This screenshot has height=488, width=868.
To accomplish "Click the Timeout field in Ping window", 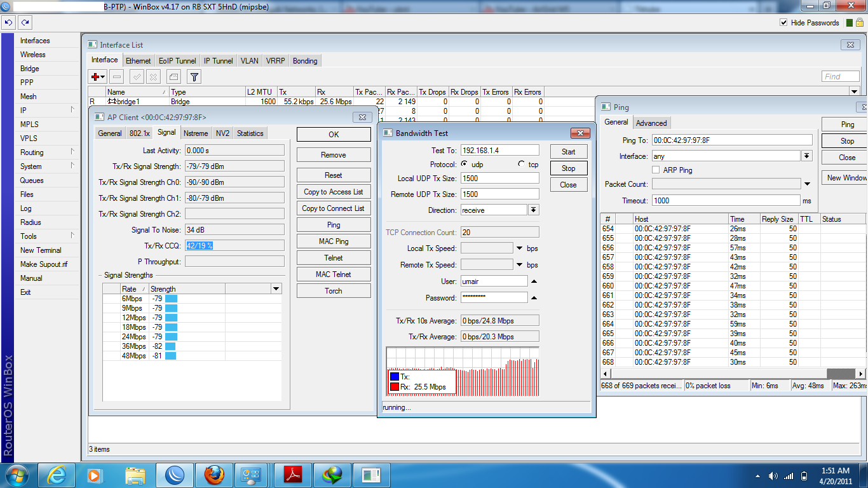I will coord(726,201).
